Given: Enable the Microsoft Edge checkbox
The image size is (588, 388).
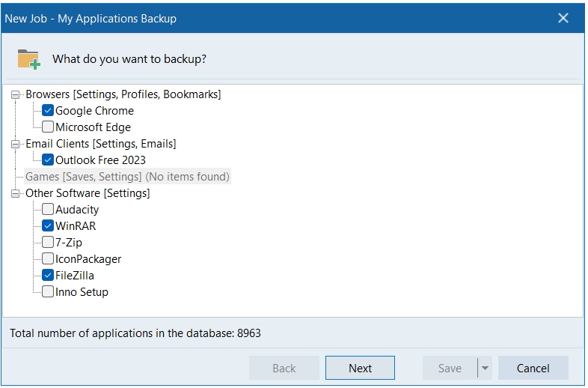Looking at the screenshot, I should coord(48,127).
